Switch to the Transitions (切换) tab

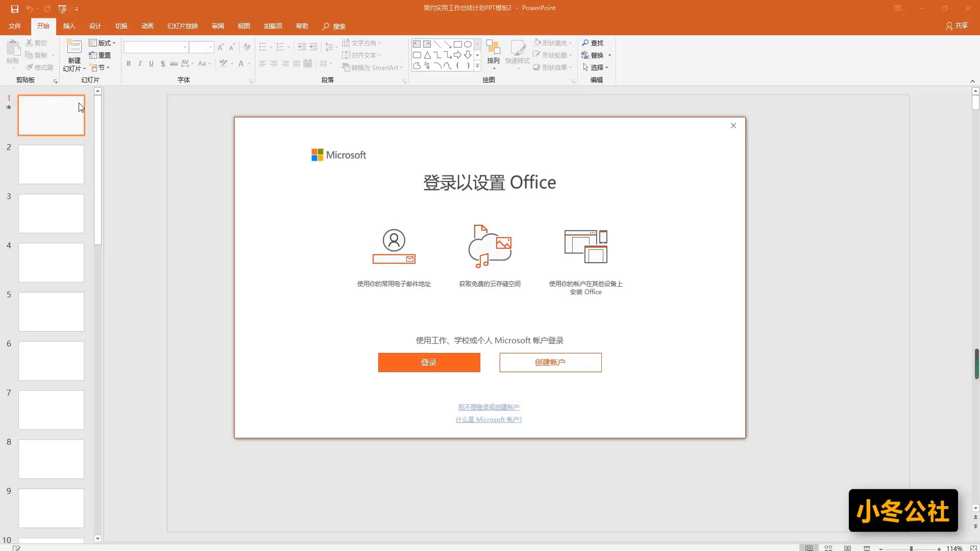pos(121,26)
